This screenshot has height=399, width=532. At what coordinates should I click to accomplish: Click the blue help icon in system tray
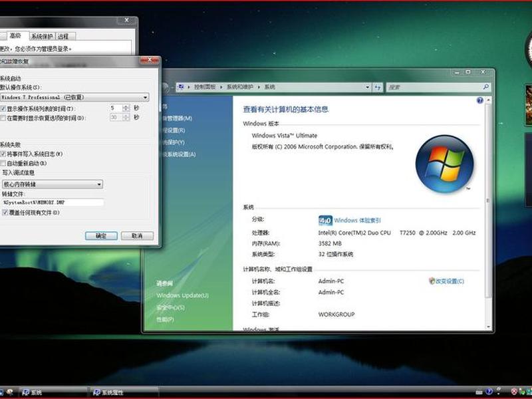pyautogui.click(x=489, y=392)
